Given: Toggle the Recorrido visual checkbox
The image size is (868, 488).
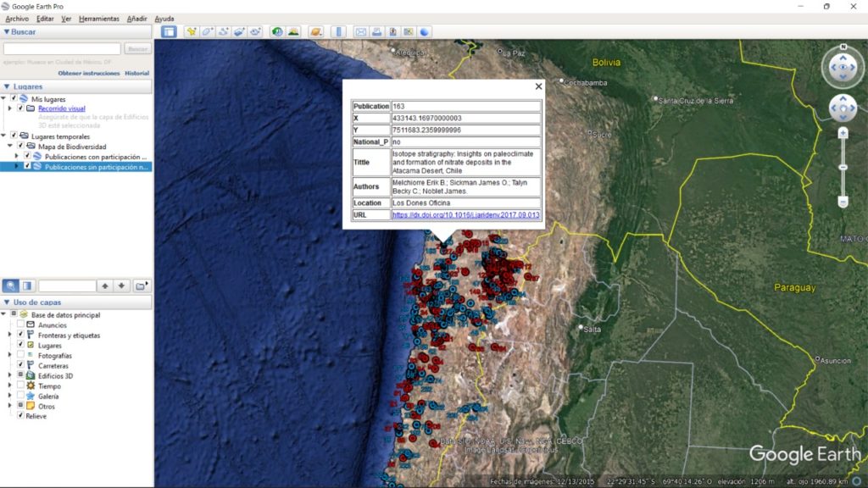Looking at the screenshot, I should (20, 108).
